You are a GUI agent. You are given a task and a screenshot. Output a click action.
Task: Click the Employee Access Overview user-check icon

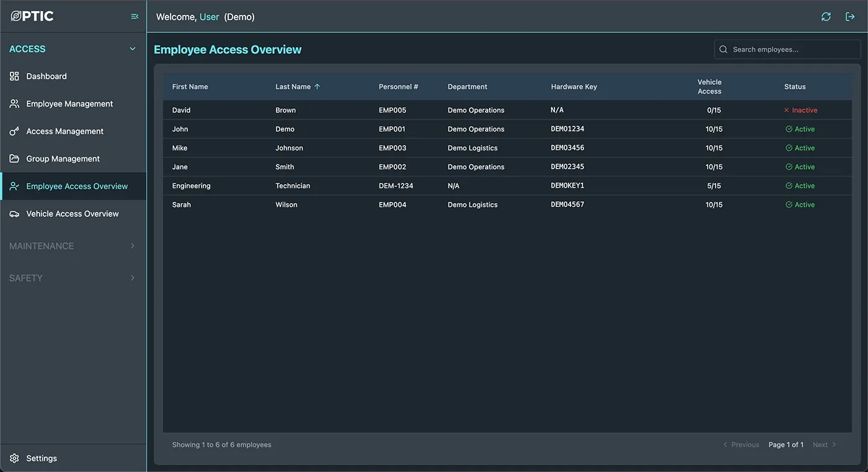pos(14,186)
